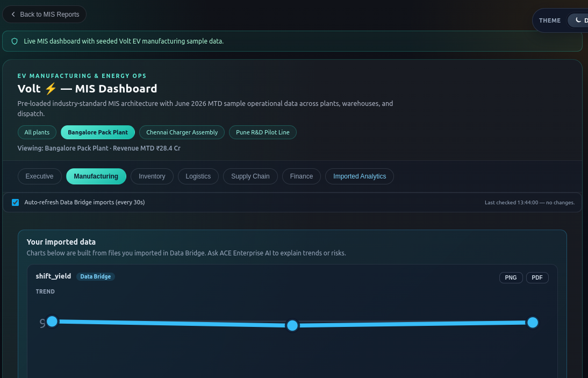Click the 'Live MIS dashboard with seeded' banner text
This screenshot has height=378, width=588.
124,41
